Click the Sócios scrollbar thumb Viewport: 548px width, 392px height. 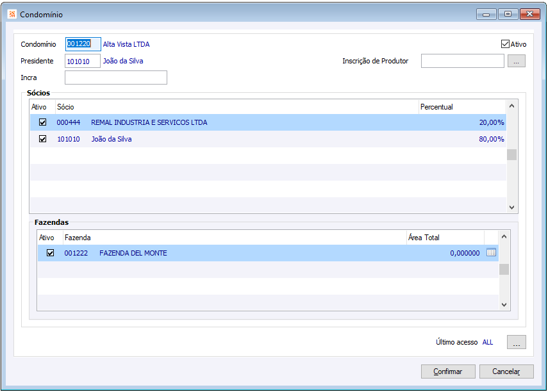pos(511,154)
